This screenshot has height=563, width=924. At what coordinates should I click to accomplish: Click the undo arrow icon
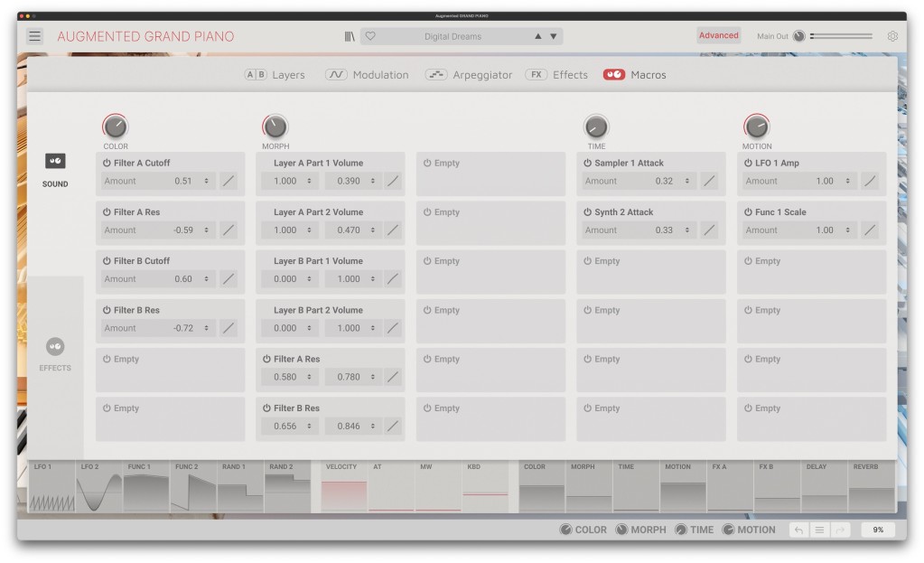pyautogui.click(x=798, y=530)
